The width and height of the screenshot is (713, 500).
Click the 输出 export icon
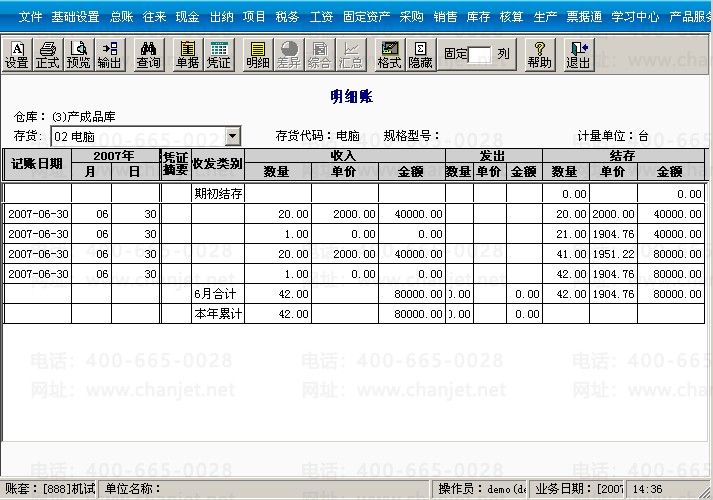(109, 55)
